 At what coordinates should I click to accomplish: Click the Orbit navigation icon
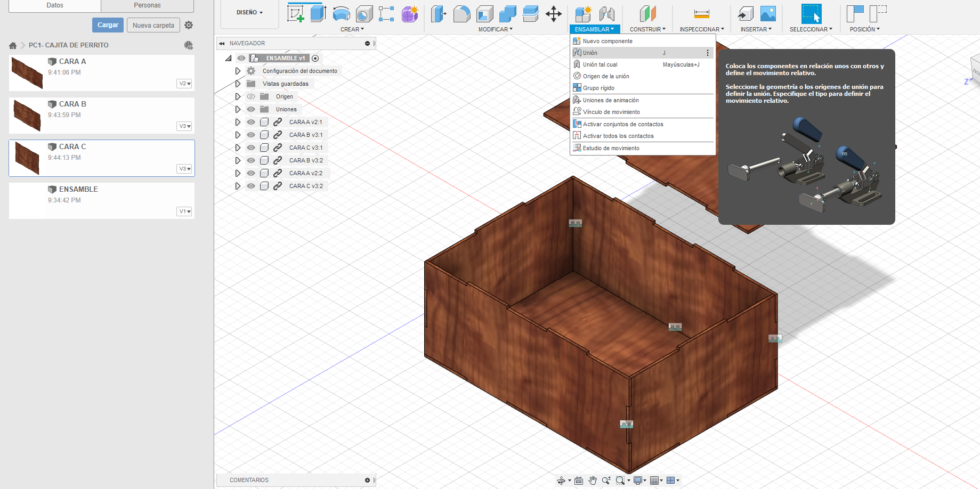click(561, 480)
